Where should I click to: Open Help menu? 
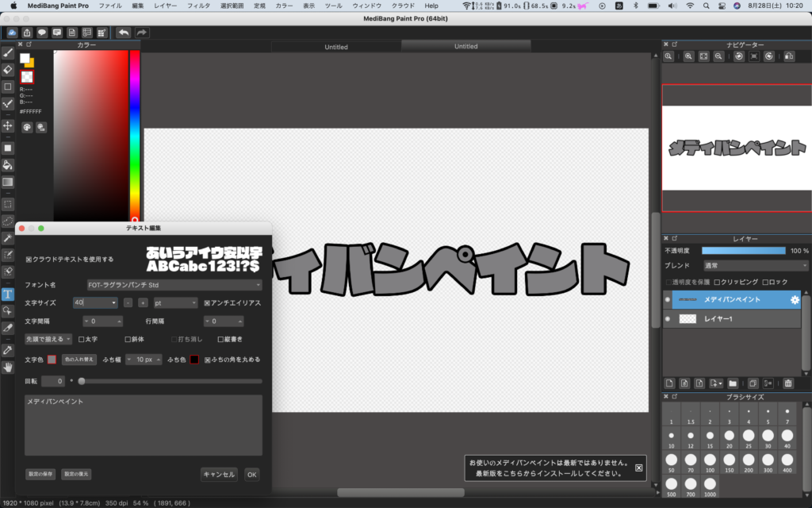click(x=431, y=6)
